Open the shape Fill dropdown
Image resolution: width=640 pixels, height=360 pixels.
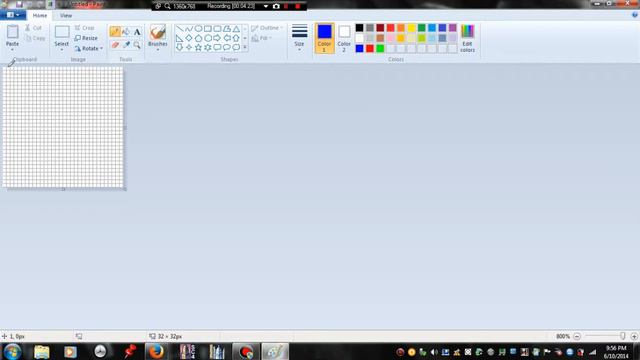click(262, 38)
